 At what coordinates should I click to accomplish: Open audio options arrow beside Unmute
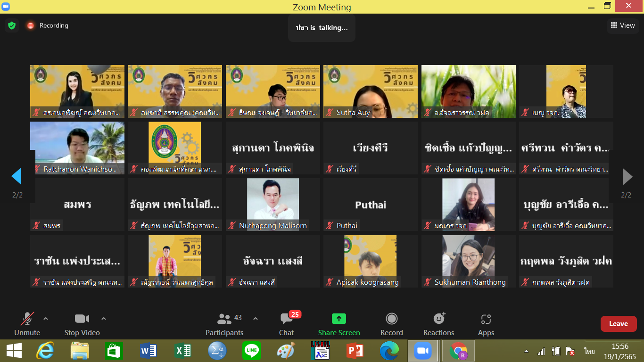click(46, 319)
